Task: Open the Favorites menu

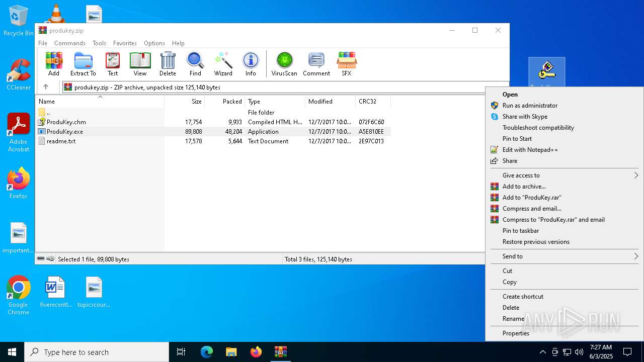Action: (x=125, y=43)
